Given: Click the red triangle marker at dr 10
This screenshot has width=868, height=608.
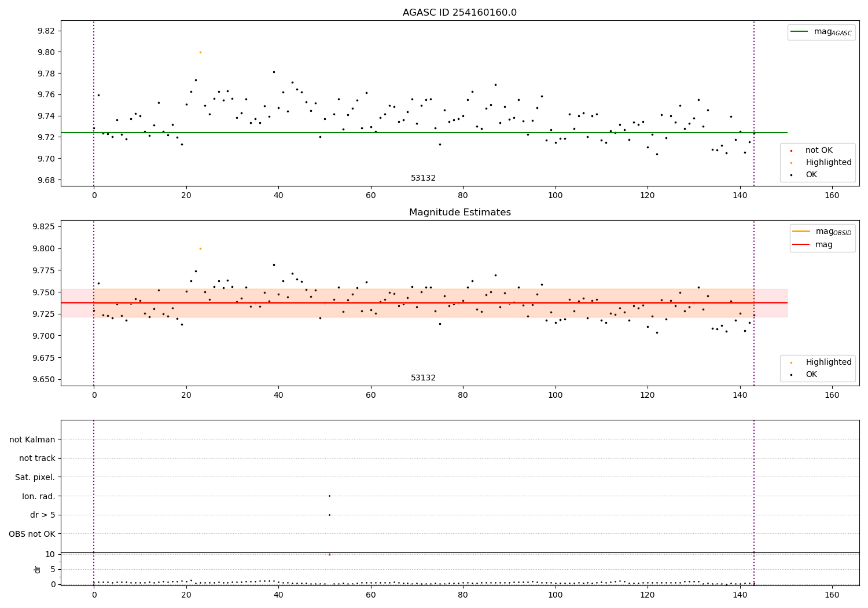Looking at the screenshot, I should point(329,554).
